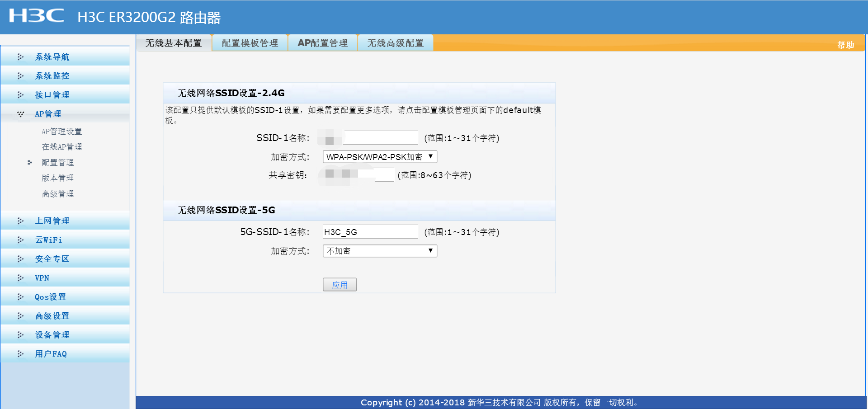Open the 高级管理 submenu item
868x409 pixels.
pyautogui.click(x=57, y=194)
